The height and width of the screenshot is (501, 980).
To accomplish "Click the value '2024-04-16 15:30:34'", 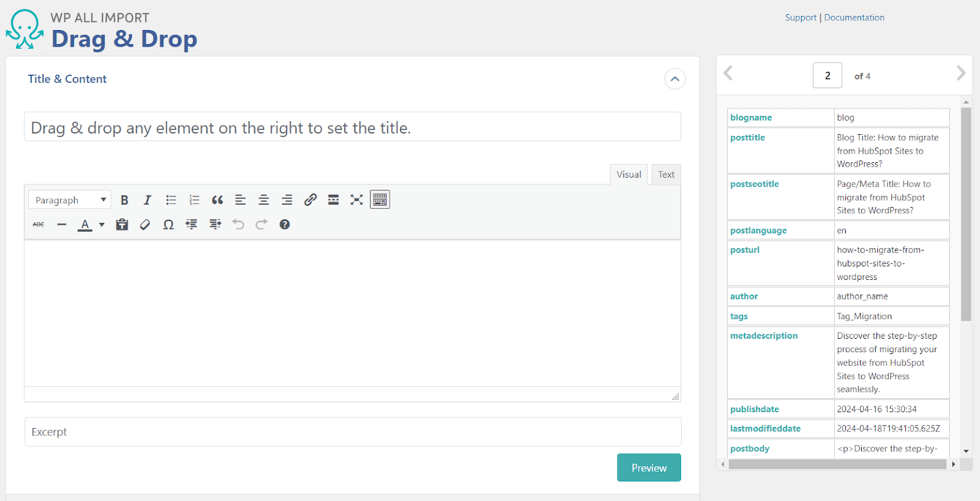I will coord(876,409).
